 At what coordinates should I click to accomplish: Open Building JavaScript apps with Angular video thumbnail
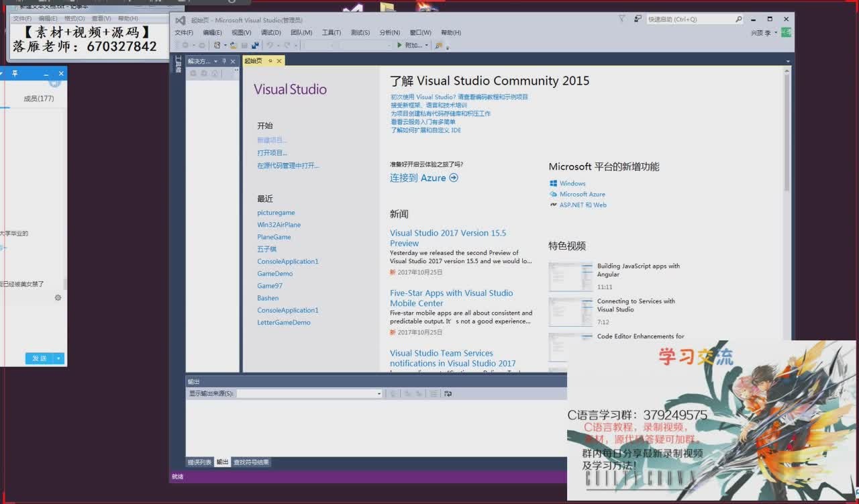[x=570, y=276]
